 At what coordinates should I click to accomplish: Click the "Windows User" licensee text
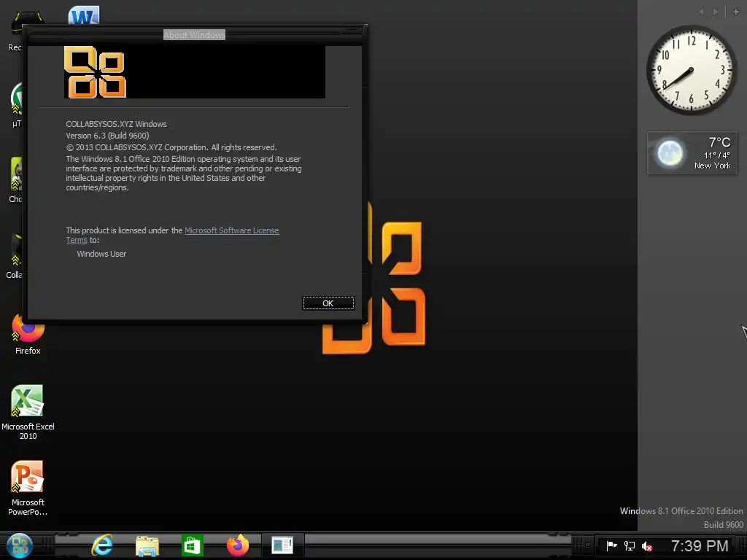click(x=101, y=254)
